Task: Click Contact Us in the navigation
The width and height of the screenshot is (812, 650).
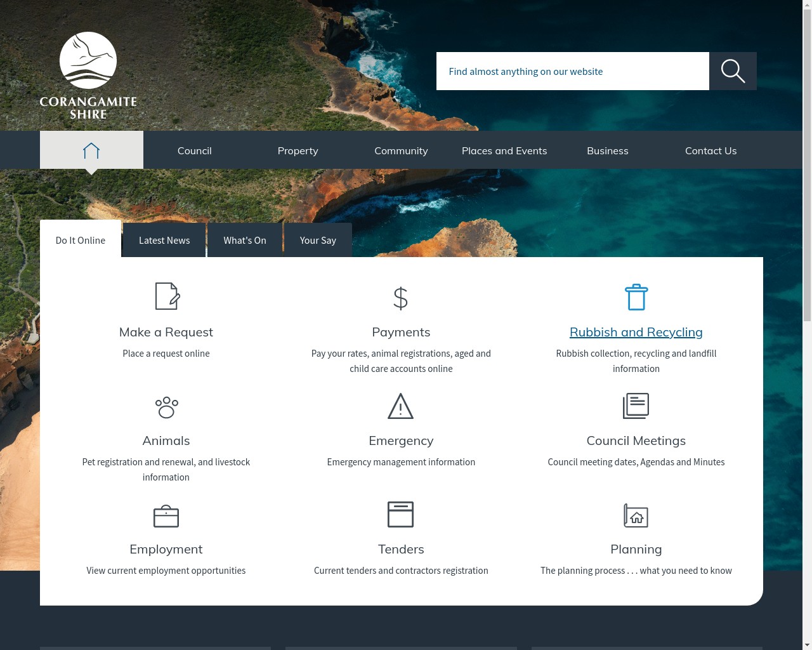Action: point(710,150)
